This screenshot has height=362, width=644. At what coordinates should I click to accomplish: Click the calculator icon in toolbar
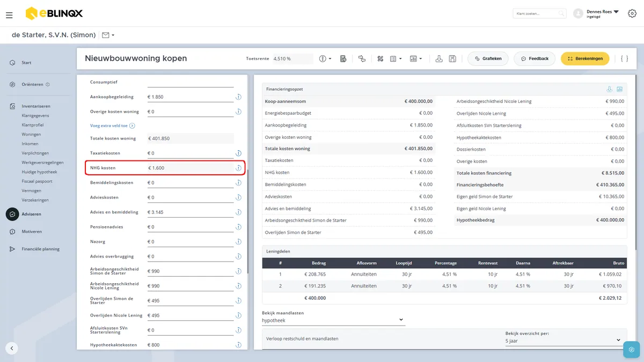[343, 58]
